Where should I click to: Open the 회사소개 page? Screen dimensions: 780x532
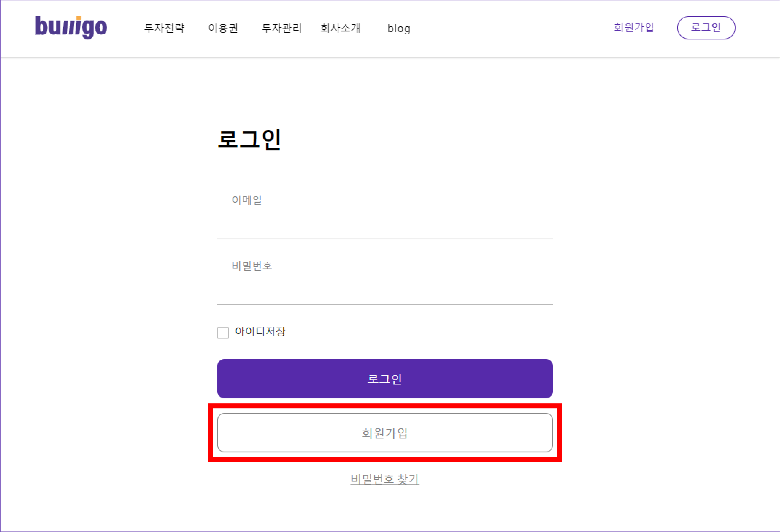click(340, 28)
